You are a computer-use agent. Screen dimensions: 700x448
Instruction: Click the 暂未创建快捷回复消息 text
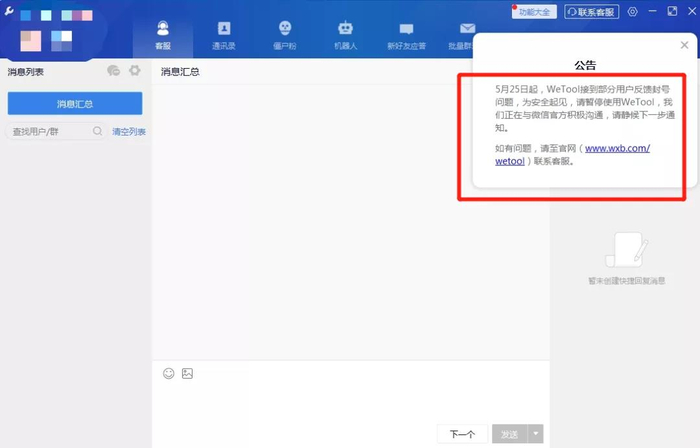[627, 281]
